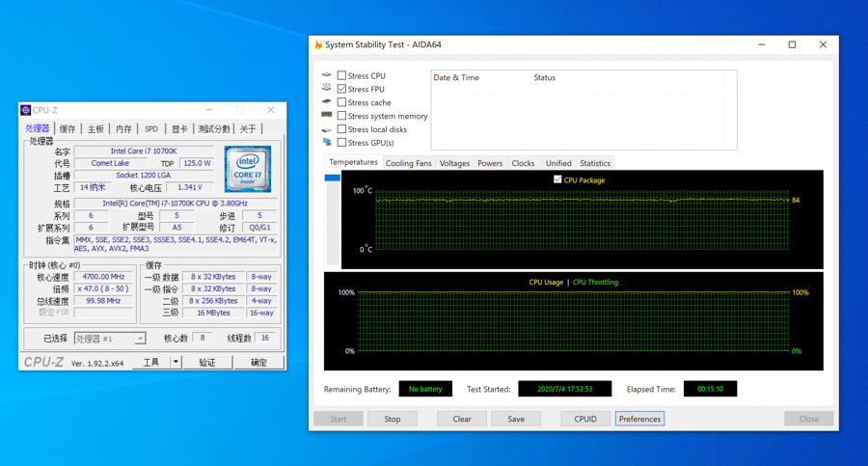Enable the Stress CPU checkbox
The image size is (868, 466).
tap(341, 75)
